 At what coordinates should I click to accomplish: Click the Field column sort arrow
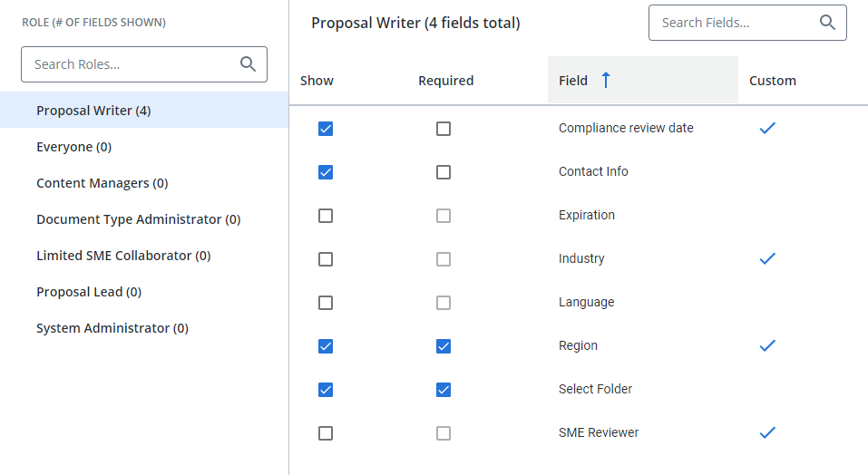[x=606, y=80]
